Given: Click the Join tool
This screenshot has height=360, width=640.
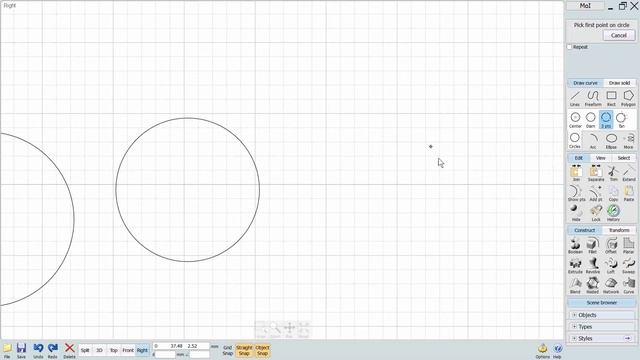Looking at the screenshot, I should 576,173.
